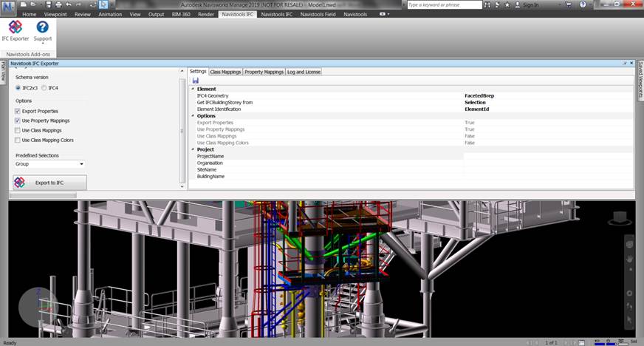The width and height of the screenshot is (644, 346).
Task: Uncheck the Use Property Mappings checkbox
Action: [17, 121]
